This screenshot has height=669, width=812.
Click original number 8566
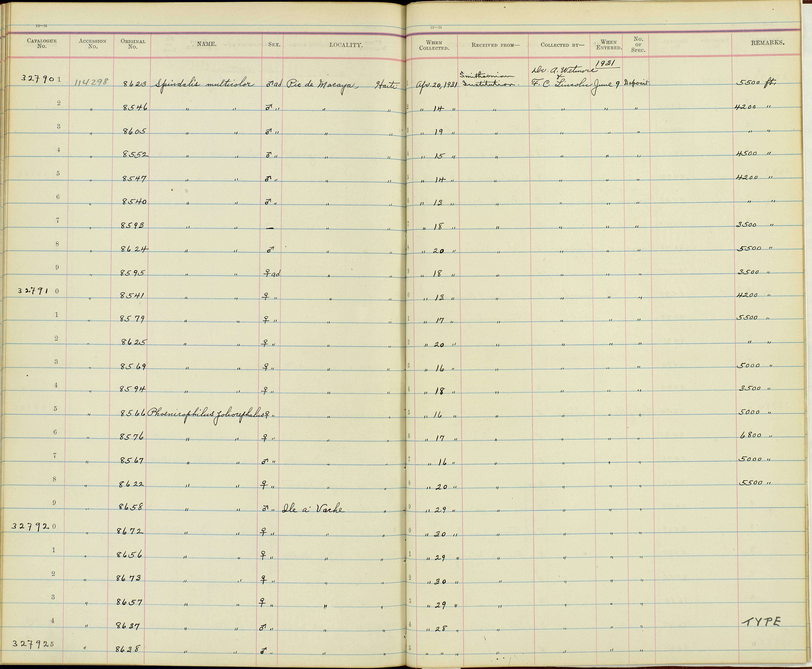click(x=133, y=414)
